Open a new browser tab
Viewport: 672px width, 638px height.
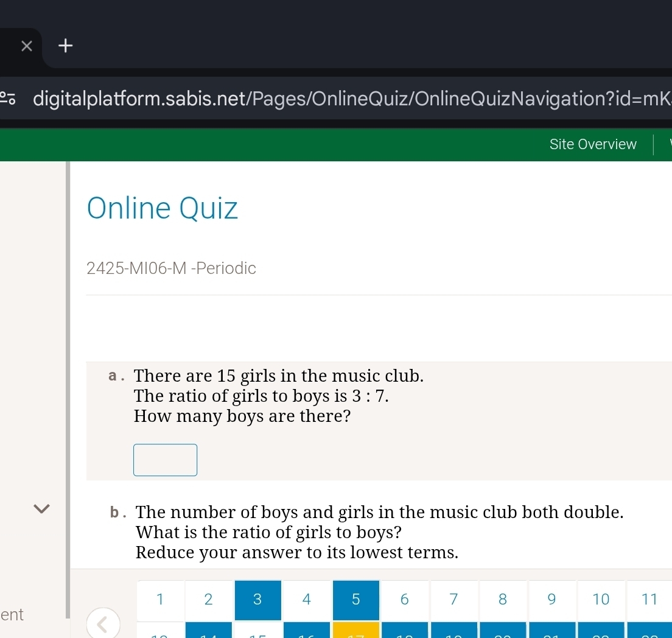pyautogui.click(x=66, y=46)
